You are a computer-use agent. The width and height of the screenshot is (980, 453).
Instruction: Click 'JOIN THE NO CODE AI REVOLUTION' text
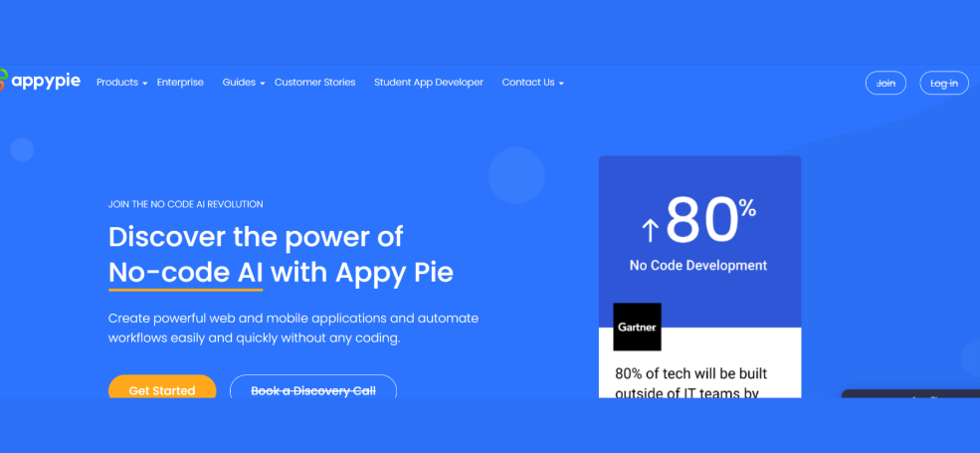(186, 205)
